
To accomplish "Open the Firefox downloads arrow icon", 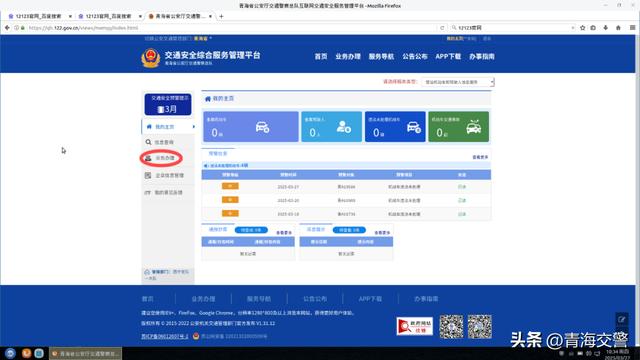I will coord(606,28).
